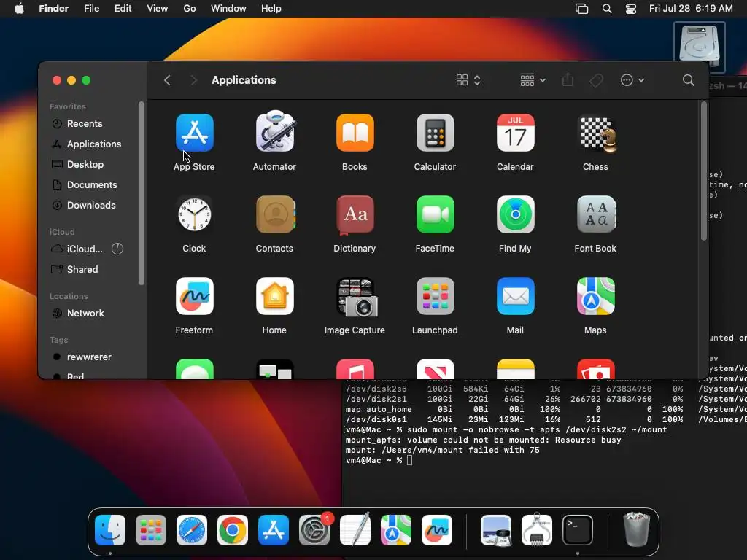The width and height of the screenshot is (747, 560).
Task: Open FaceTime from Applications
Action: [x=435, y=214]
